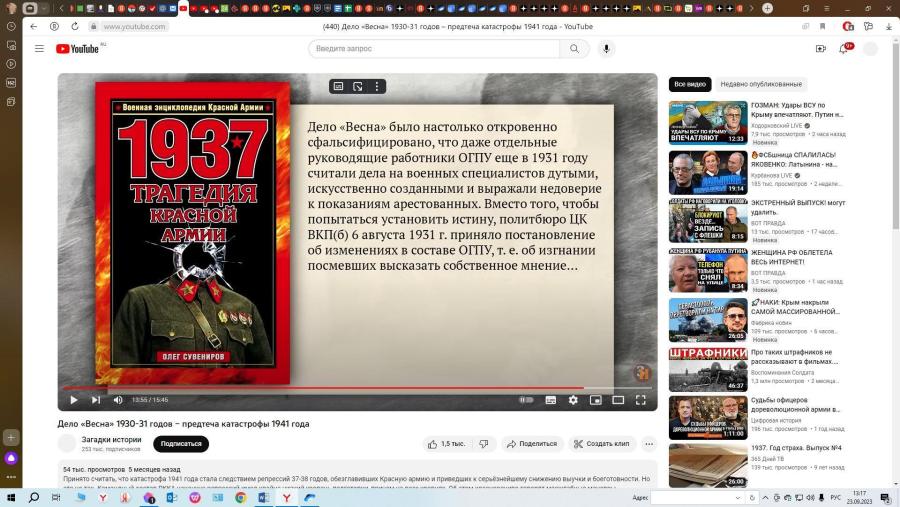The width and height of the screenshot is (900, 507).
Task: Open the video overlay three-dot menu
Action: pyautogui.click(x=377, y=86)
